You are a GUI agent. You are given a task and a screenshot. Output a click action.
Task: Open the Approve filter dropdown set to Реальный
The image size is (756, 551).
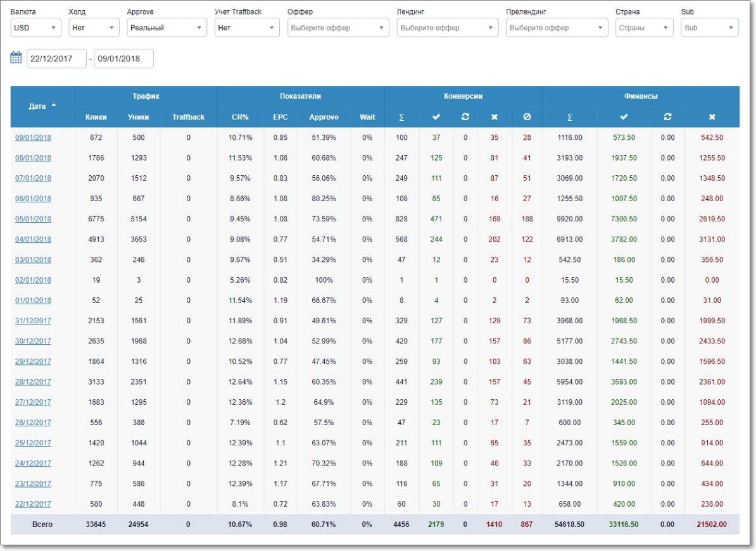click(x=167, y=27)
